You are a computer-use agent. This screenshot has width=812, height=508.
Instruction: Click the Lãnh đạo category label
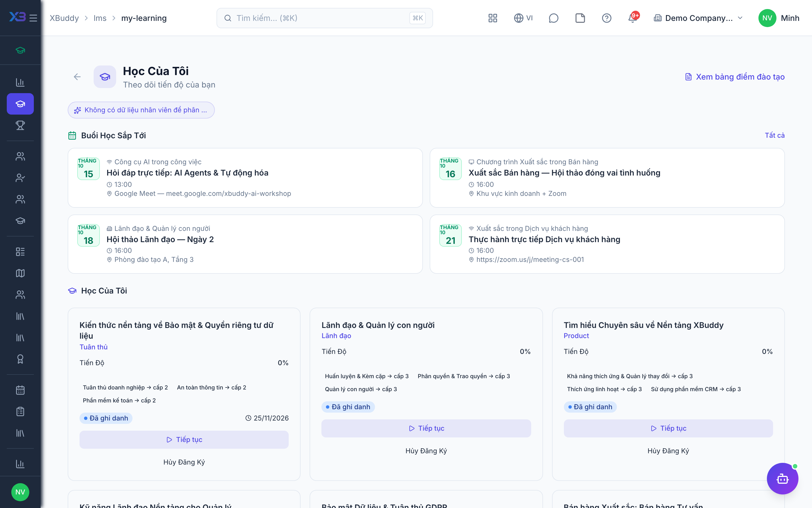click(x=336, y=336)
